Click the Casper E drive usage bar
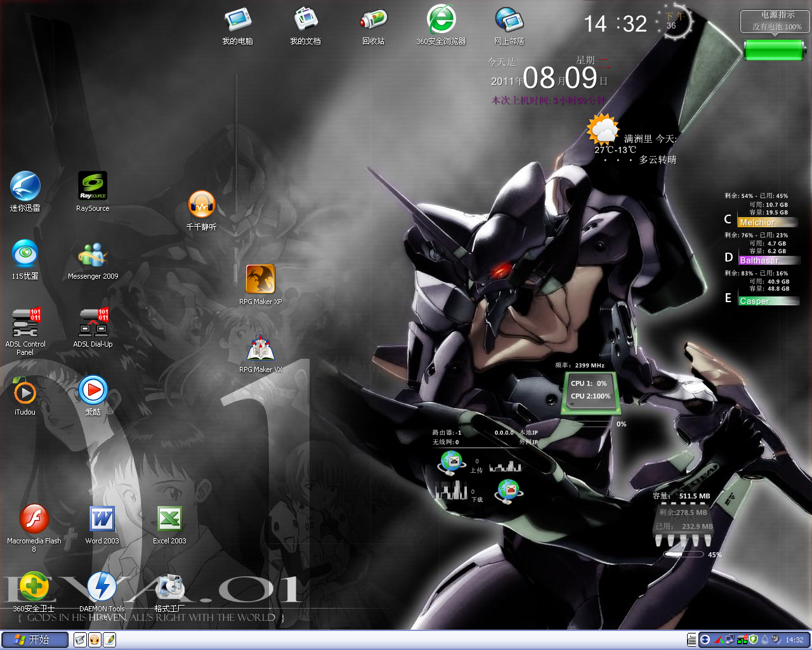 tap(768, 301)
